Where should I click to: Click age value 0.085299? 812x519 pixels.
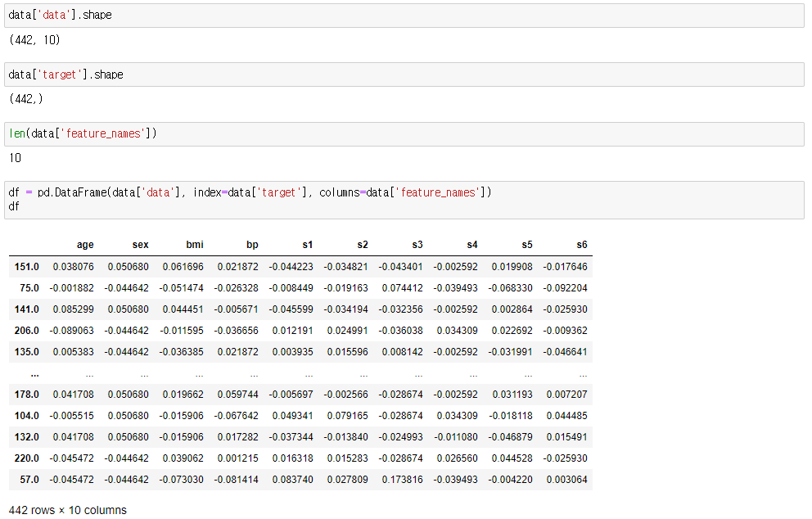(73, 309)
